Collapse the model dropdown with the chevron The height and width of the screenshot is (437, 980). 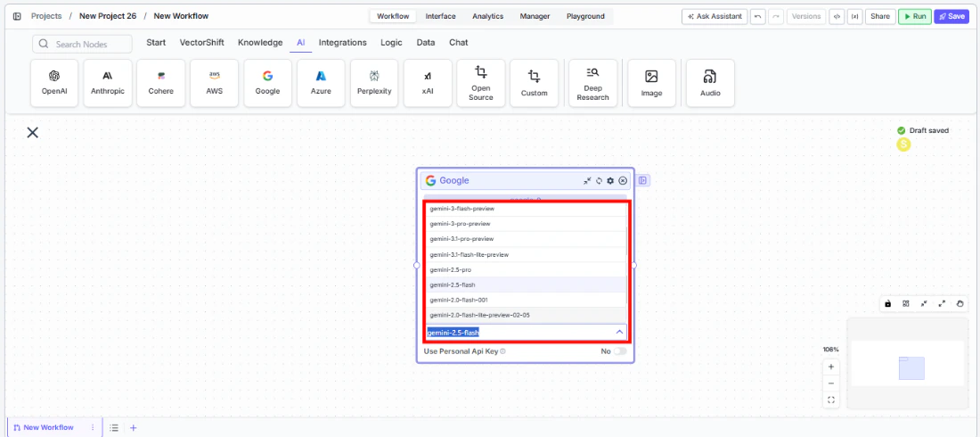click(x=619, y=332)
